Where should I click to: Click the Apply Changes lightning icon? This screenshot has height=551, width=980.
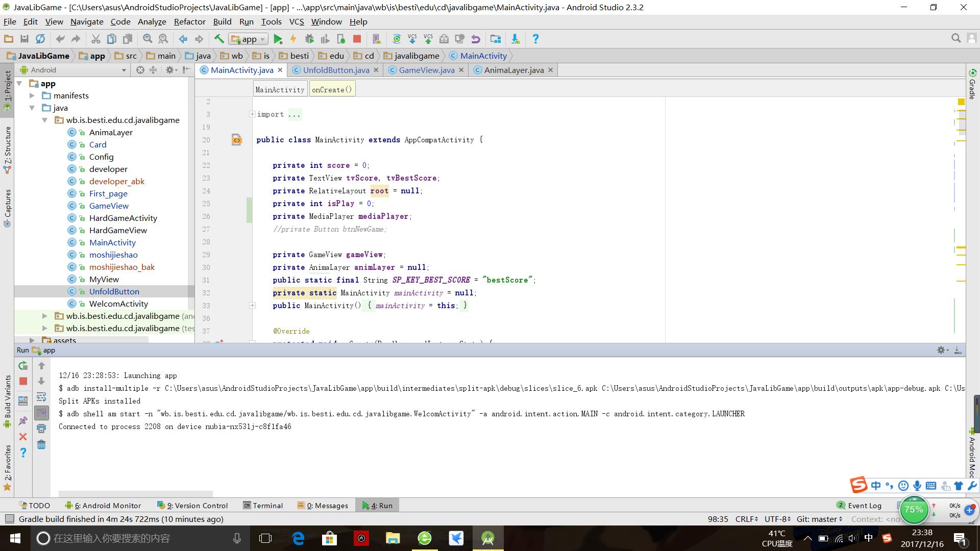pyautogui.click(x=293, y=39)
